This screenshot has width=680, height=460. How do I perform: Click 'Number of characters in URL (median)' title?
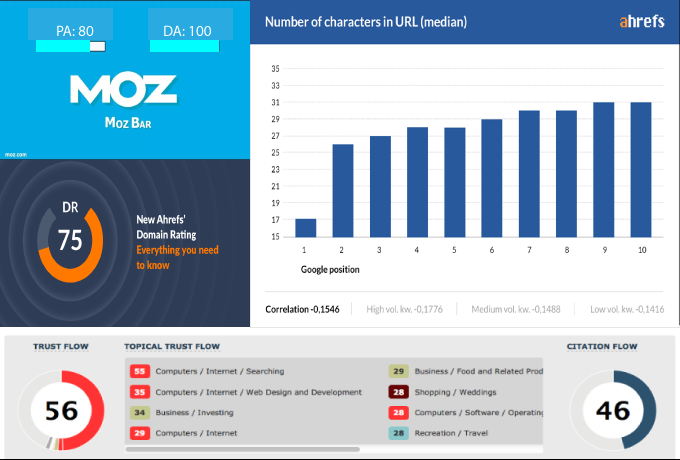point(366,22)
